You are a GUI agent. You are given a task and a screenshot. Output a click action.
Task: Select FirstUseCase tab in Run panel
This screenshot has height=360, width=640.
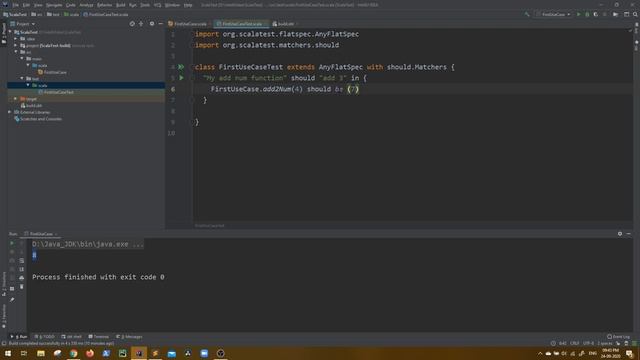coord(41,234)
